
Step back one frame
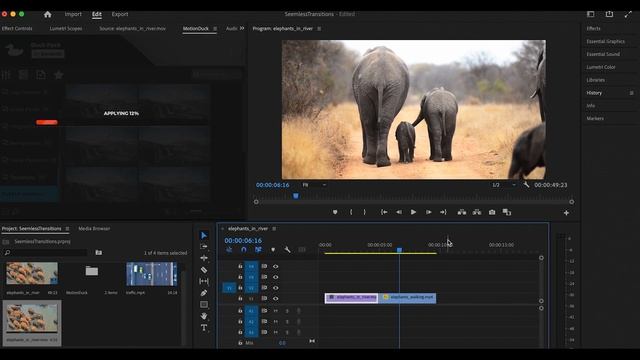pos(399,212)
